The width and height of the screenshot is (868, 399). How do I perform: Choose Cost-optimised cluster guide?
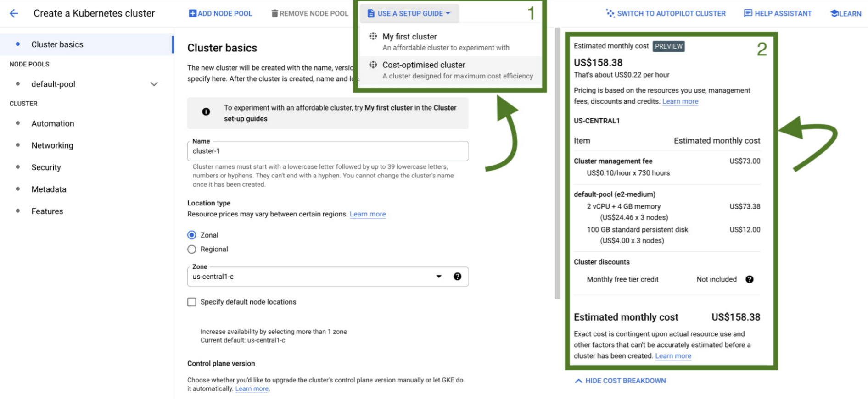click(x=449, y=70)
